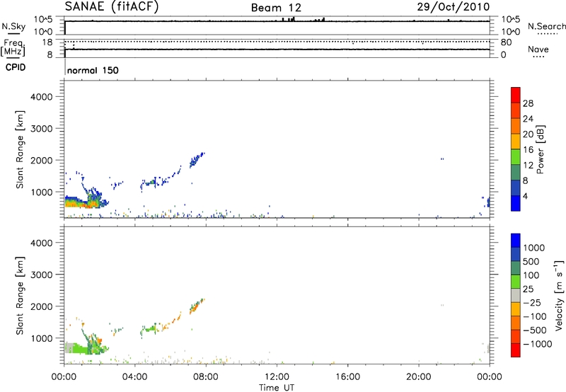The height and width of the screenshot is (392, 566).
Task: Click the Velocity colorbar segment between 100 and 500
Action: tap(516, 268)
